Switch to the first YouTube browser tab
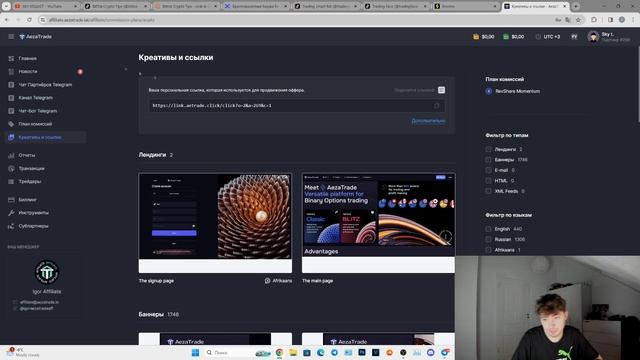Viewport: 640px width, 360px height. (45, 6)
